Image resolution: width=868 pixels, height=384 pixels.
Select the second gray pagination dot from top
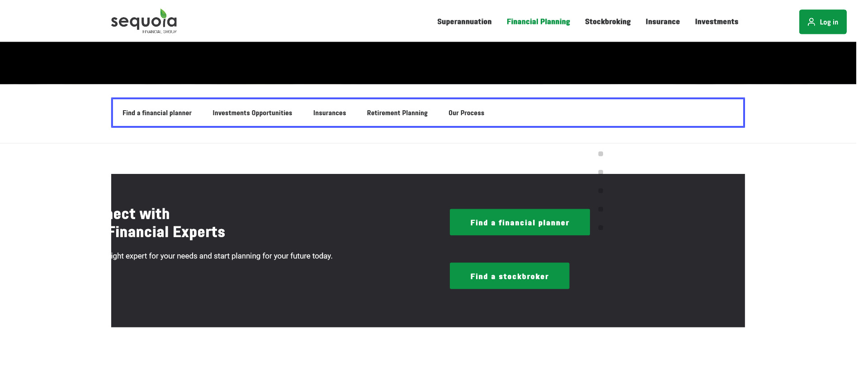(600, 172)
